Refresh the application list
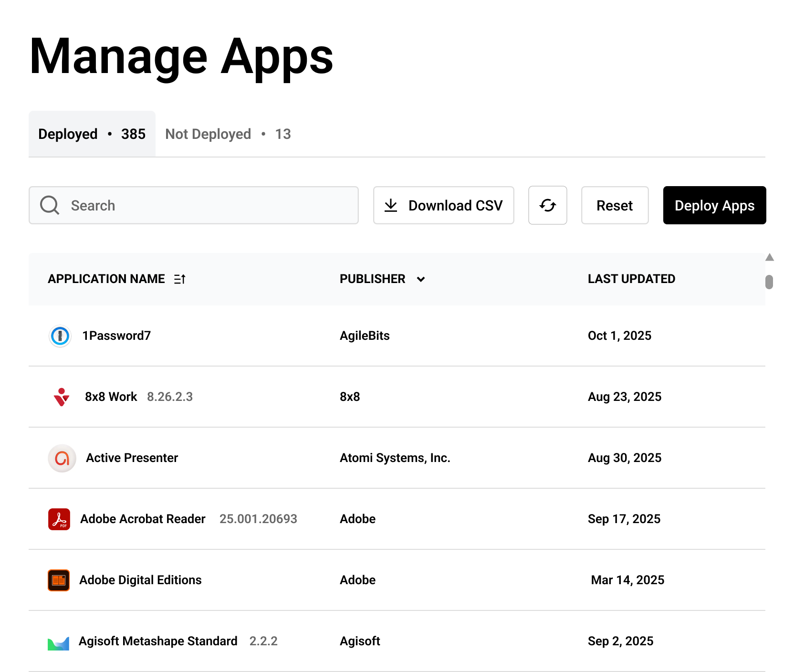The width and height of the screenshot is (794, 672). (x=547, y=205)
